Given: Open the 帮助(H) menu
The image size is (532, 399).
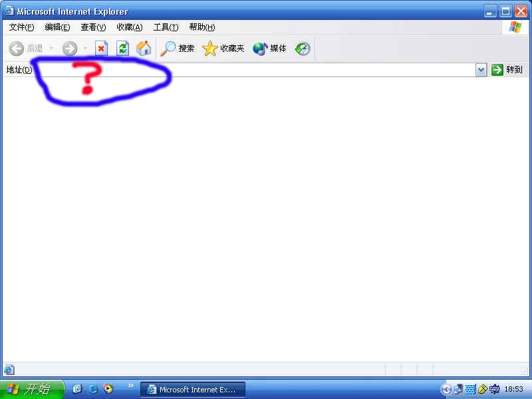Looking at the screenshot, I should coord(202,27).
